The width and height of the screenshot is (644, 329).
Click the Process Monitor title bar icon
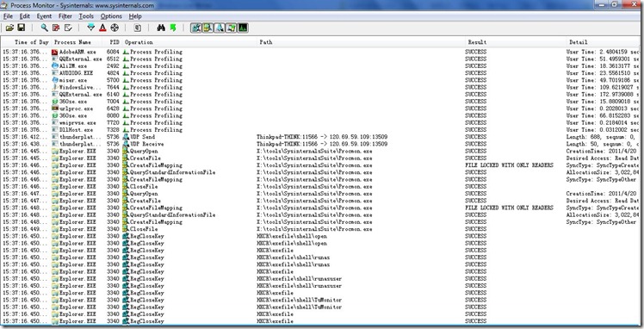[4, 5]
